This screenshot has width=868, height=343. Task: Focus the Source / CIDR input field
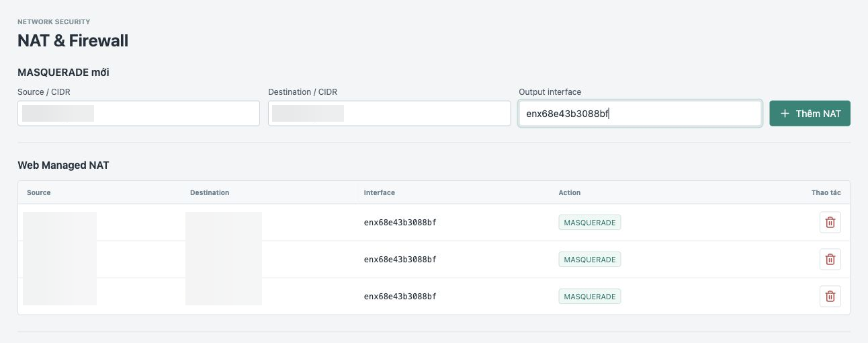click(x=138, y=113)
